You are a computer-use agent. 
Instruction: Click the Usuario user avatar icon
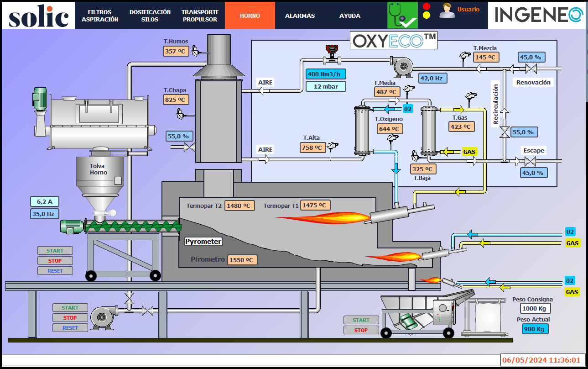447,10
